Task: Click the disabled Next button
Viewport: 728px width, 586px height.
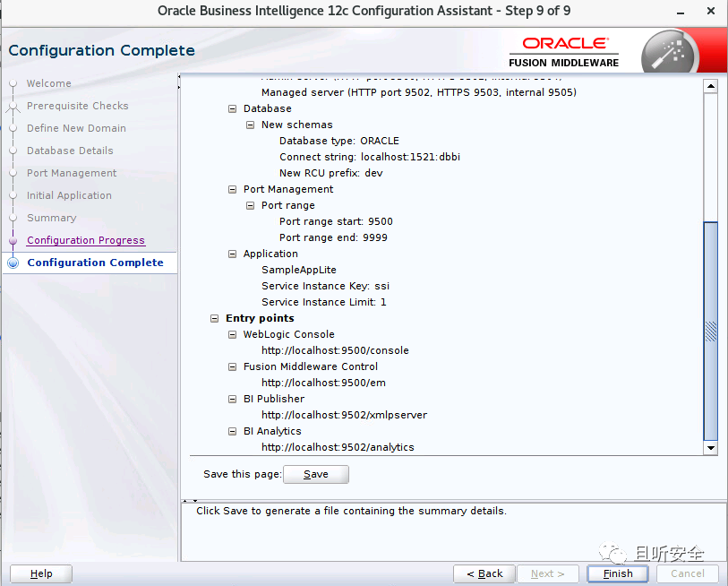Action: pos(547,573)
